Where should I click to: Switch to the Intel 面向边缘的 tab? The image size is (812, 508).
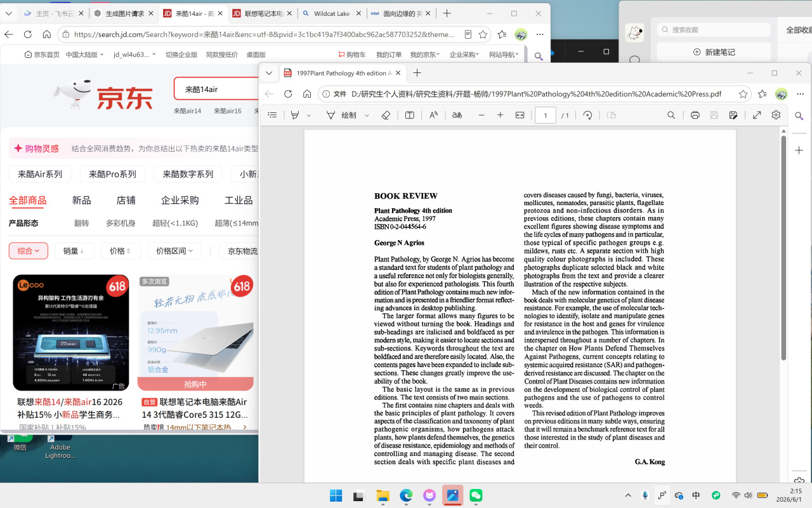pos(401,13)
